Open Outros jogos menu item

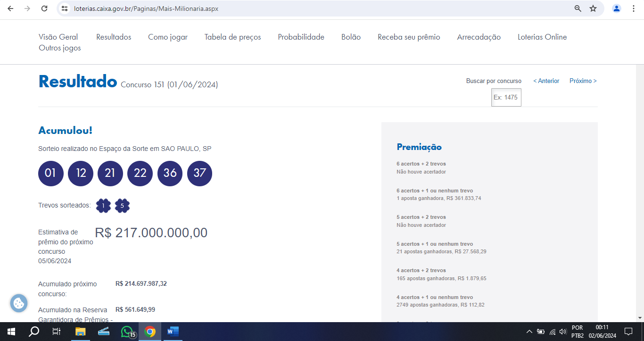pos(60,48)
